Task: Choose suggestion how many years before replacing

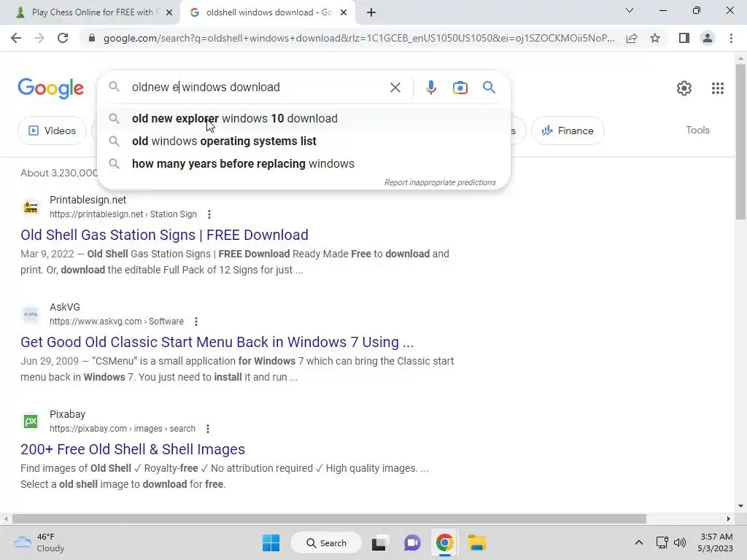Action: point(304,164)
